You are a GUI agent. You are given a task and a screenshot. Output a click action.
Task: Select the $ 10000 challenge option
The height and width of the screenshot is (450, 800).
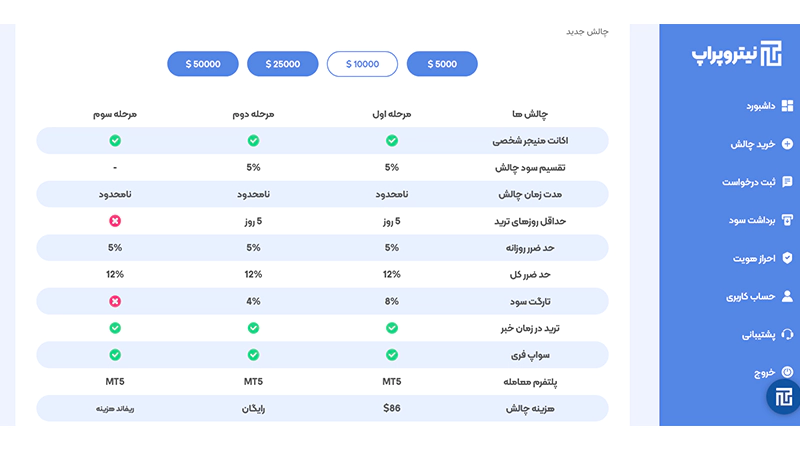pyautogui.click(x=362, y=64)
